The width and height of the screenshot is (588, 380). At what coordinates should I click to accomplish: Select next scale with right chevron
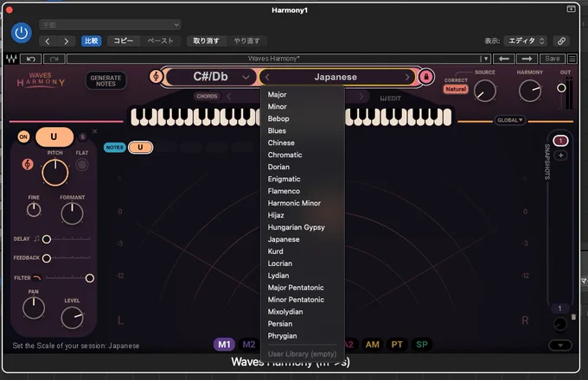point(407,78)
